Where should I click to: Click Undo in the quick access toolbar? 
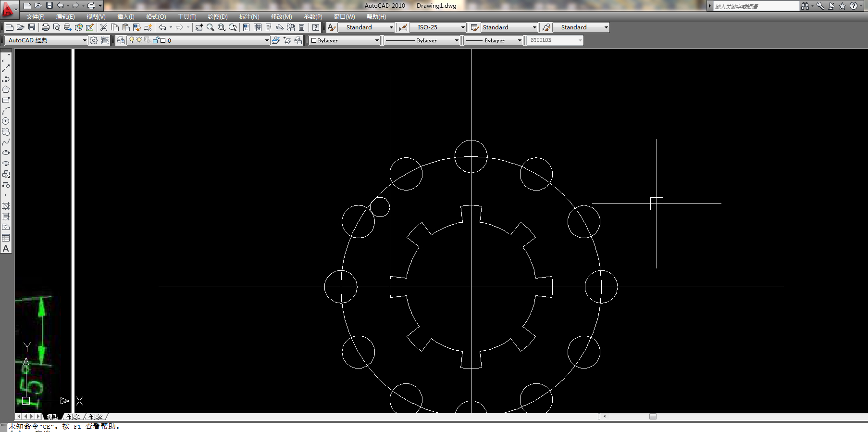[x=60, y=6]
